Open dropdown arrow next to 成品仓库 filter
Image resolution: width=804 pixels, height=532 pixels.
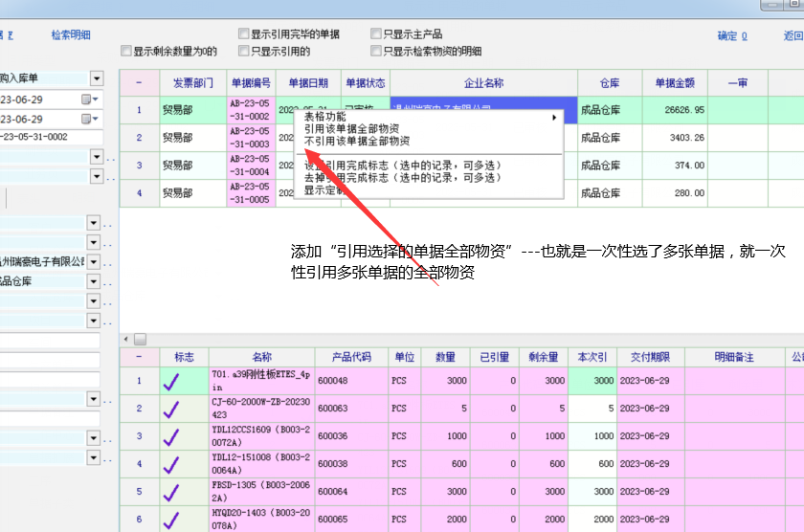[x=94, y=281]
